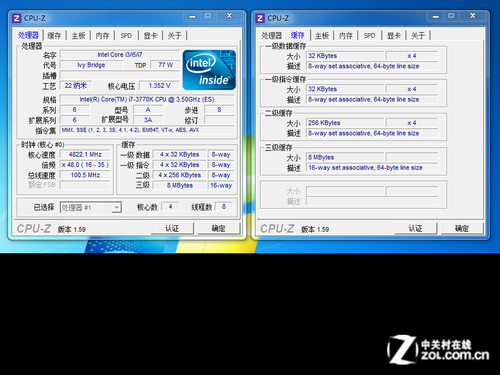Click the CPU-Z app icon in left window title bar
The width and height of the screenshot is (500, 375).
[x=16, y=18]
